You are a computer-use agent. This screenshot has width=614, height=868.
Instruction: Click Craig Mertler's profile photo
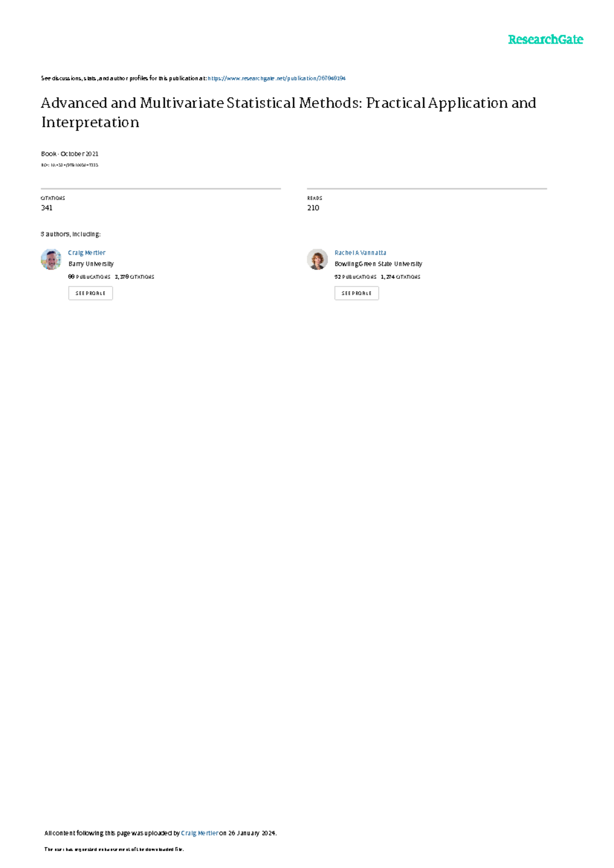point(51,259)
